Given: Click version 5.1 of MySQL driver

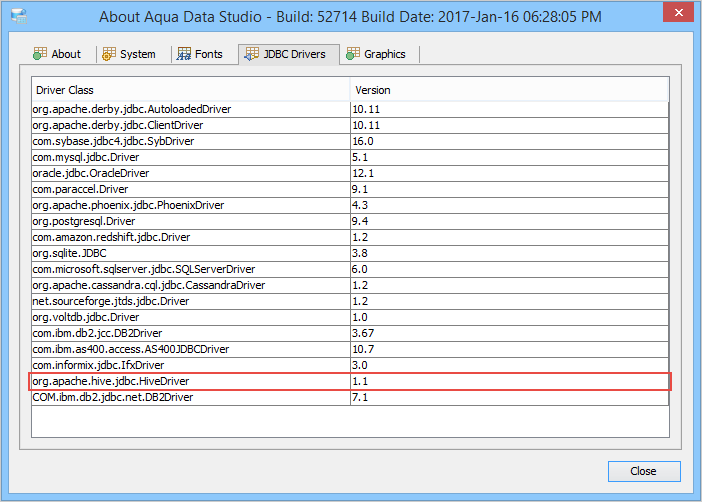Looking at the screenshot, I should pyautogui.click(x=360, y=157).
